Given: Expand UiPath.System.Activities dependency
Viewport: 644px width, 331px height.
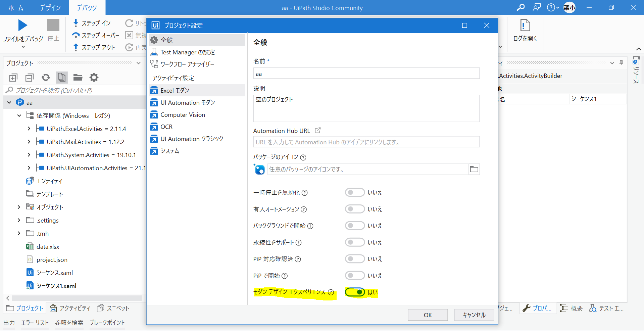Looking at the screenshot, I should pyautogui.click(x=29, y=155).
